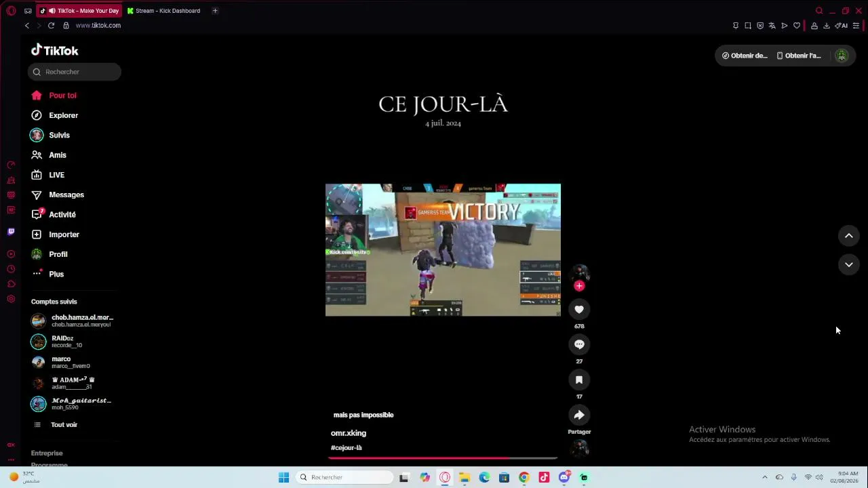Skip to the next video with the down arrow
This screenshot has width=868, height=488.
pyautogui.click(x=848, y=265)
